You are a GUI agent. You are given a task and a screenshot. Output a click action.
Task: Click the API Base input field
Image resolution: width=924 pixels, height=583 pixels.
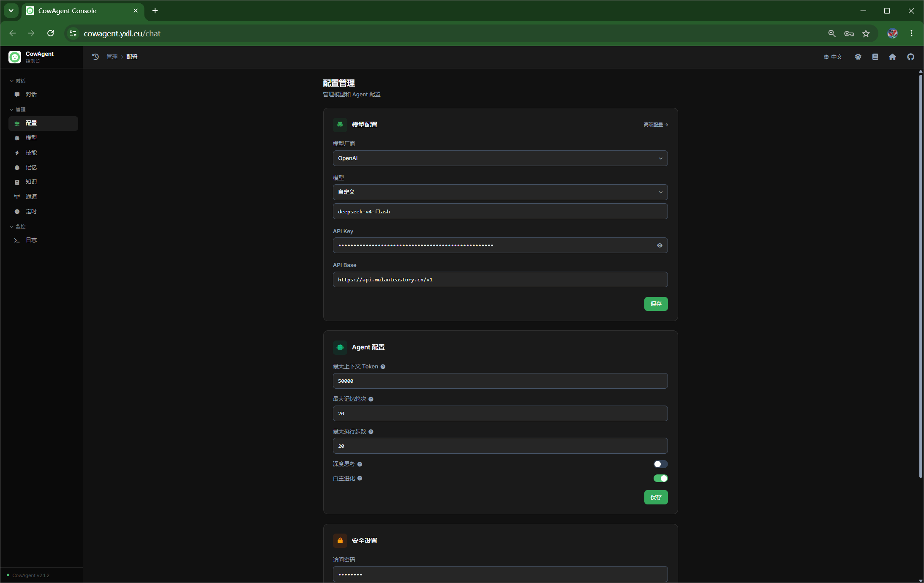[x=500, y=279]
